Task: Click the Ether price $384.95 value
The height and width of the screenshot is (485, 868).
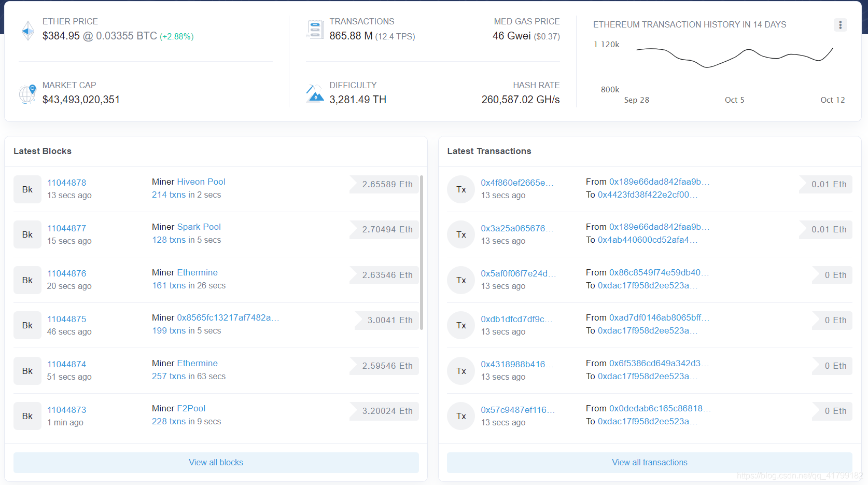Action: (61, 36)
